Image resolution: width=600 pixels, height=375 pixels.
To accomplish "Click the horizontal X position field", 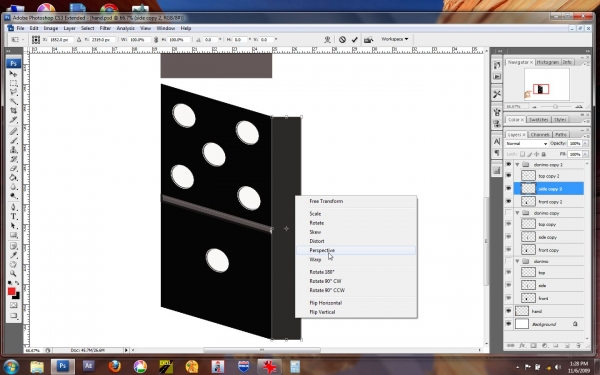I will click(x=60, y=39).
